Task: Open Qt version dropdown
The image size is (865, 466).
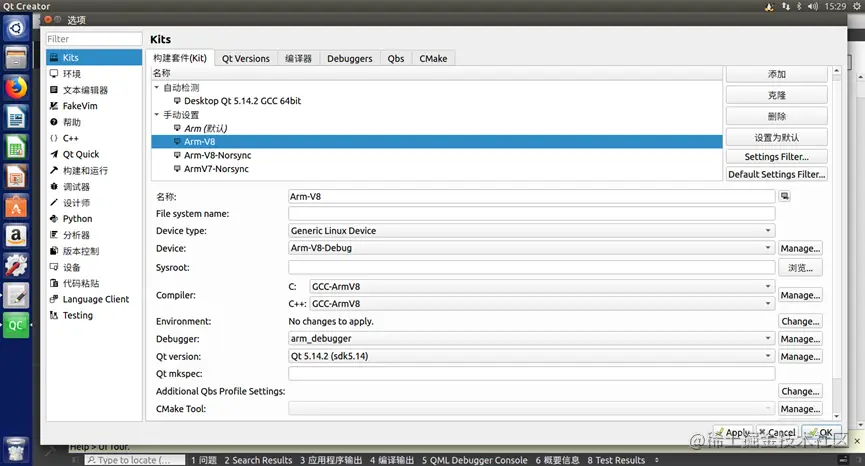Action: (531, 356)
